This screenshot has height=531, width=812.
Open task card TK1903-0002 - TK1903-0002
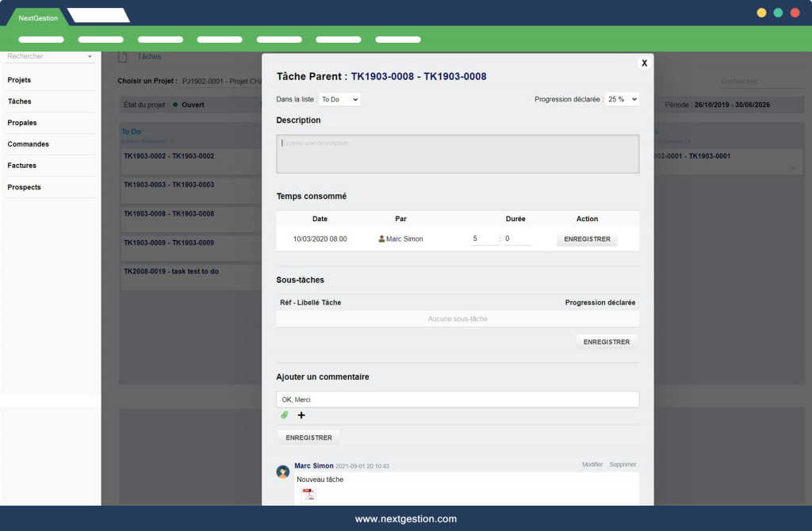point(192,162)
